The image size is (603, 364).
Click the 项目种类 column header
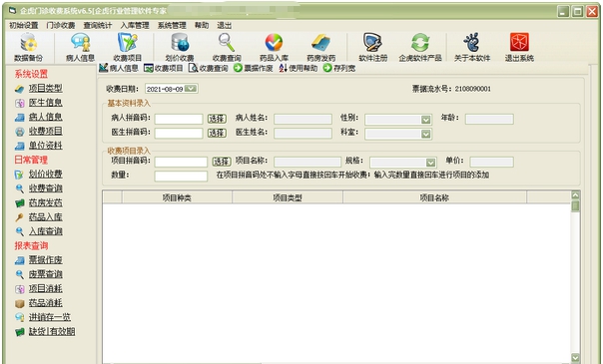pyautogui.click(x=177, y=197)
